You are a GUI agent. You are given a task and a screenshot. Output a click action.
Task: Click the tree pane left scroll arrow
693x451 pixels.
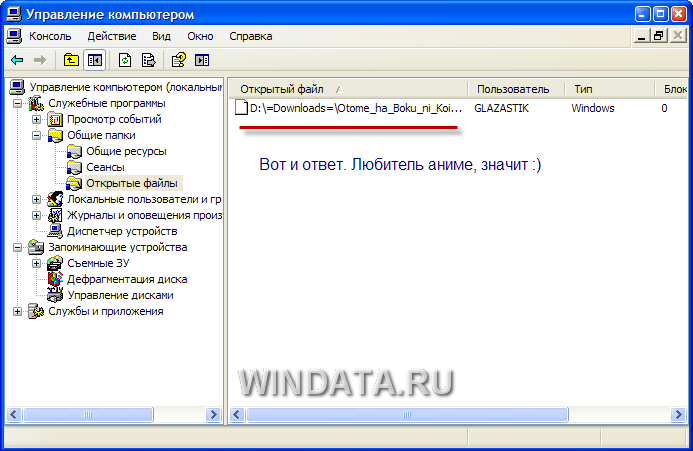click(x=14, y=414)
